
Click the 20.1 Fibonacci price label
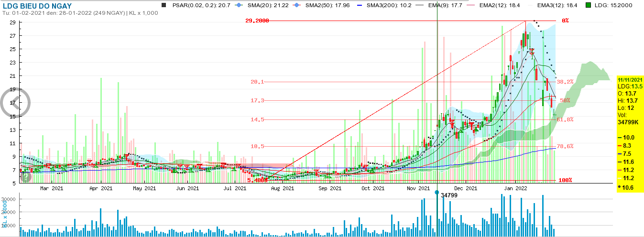coord(257,82)
